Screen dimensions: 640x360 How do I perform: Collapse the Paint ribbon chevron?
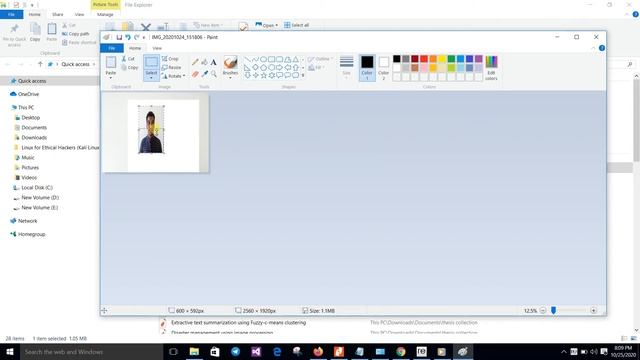[593, 48]
